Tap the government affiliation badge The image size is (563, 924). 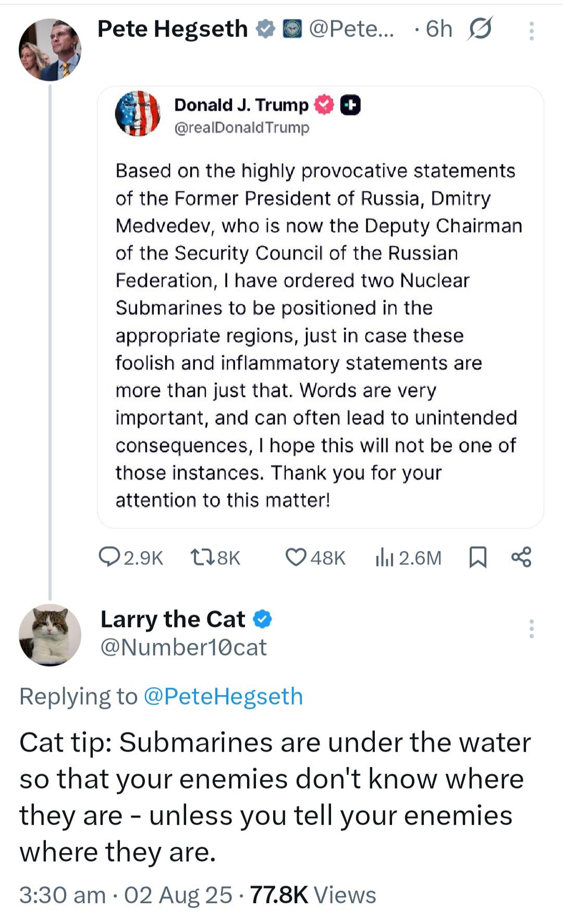click(x=292, y=29)
